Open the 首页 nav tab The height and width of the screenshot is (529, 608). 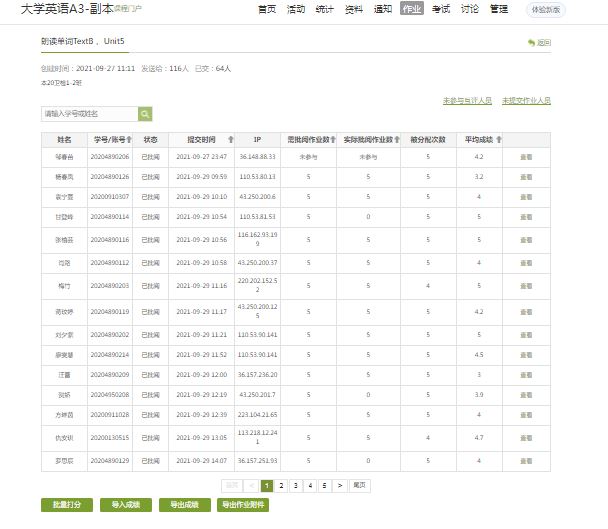[x=267, y=9]
